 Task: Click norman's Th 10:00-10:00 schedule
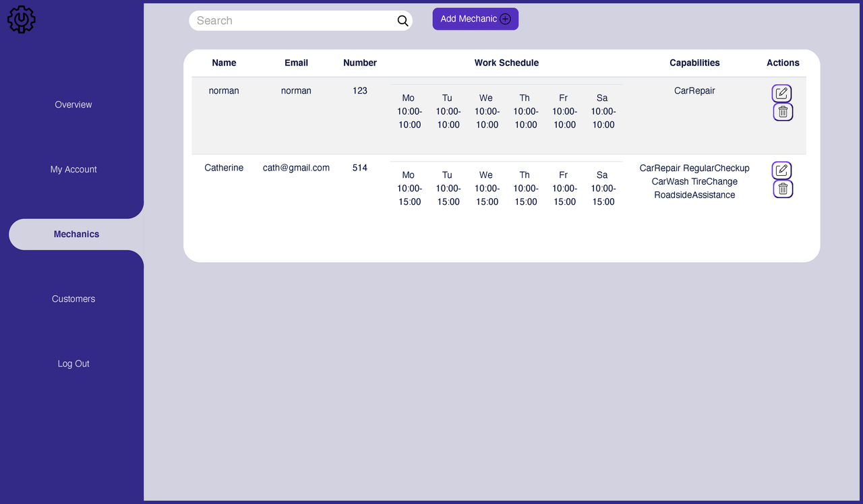(526, 111)
